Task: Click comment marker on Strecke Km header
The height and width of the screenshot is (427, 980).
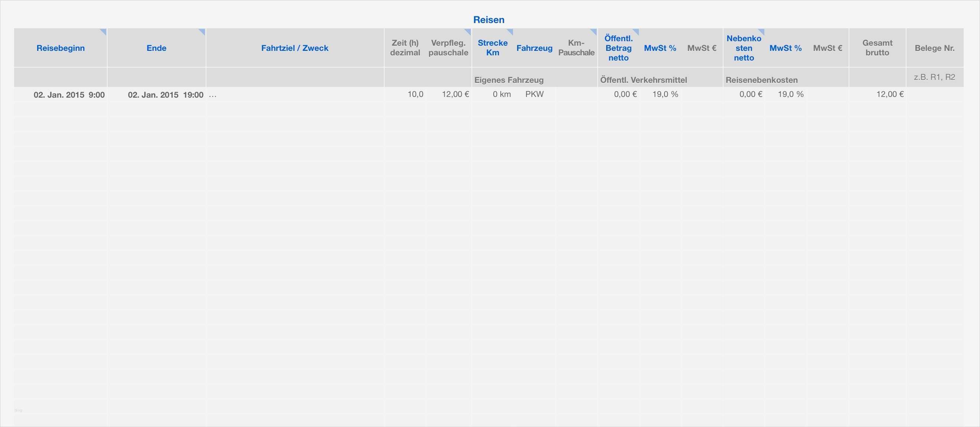Action: click(510, 31)
